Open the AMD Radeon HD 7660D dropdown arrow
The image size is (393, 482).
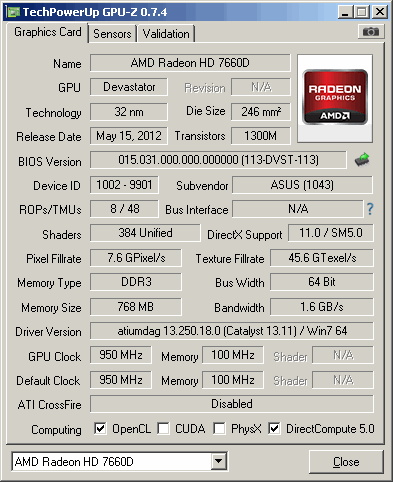(x=218, y=461)
